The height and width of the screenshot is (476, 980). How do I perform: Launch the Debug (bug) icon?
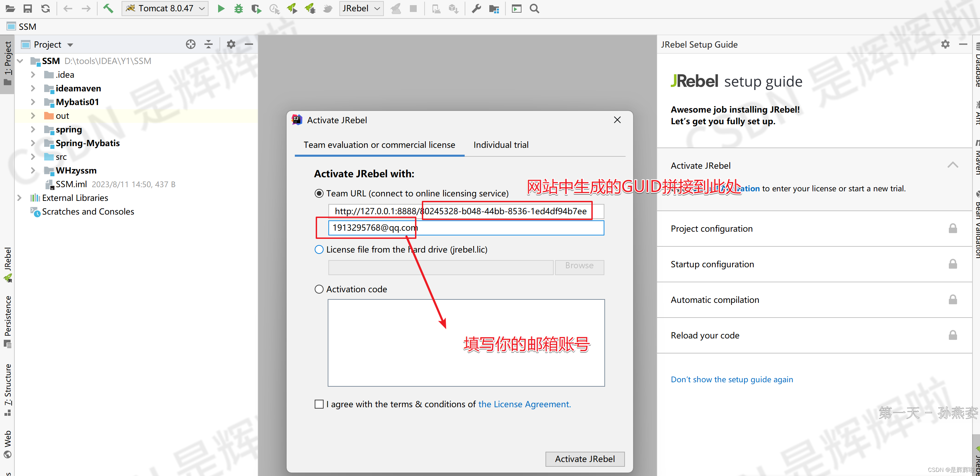(238, 8)
